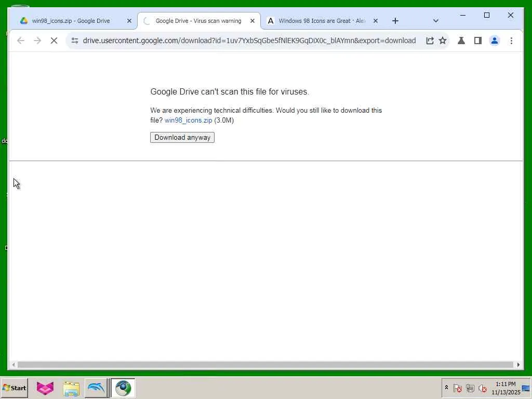Toggle the side panel

pos(478,41)
